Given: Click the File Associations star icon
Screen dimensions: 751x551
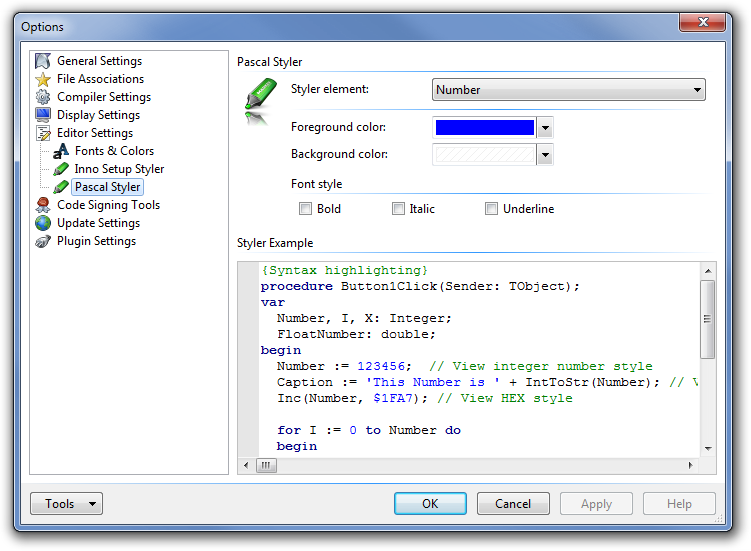Looking at the screenshot, I should [x=43, y=79].
